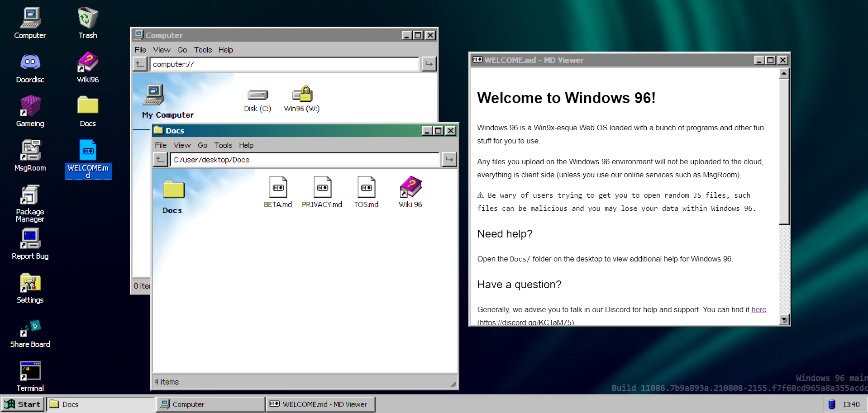This screenshot has height=413, width=868.
Task: Open the File menu in Docs window
Action: pyautogui.click(x=161, y=145)
